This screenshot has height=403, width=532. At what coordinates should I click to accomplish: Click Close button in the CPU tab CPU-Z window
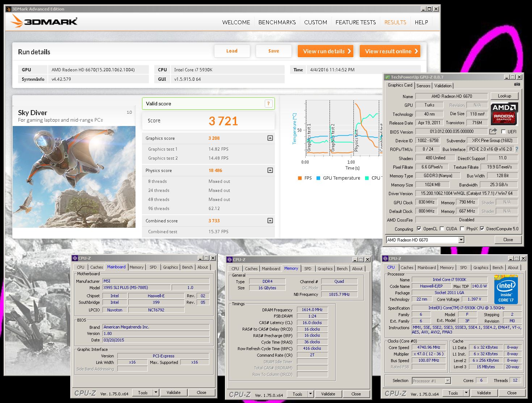(x=512, y=392)
